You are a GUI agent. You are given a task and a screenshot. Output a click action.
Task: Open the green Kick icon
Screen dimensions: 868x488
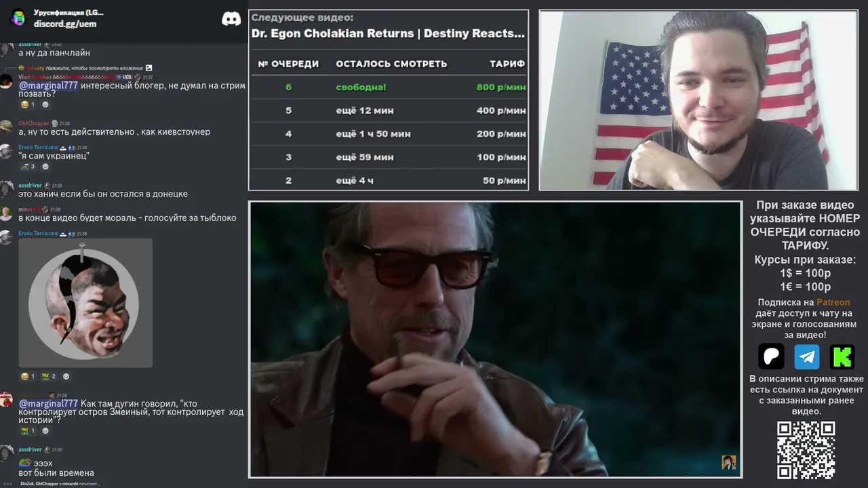(842, 356)
